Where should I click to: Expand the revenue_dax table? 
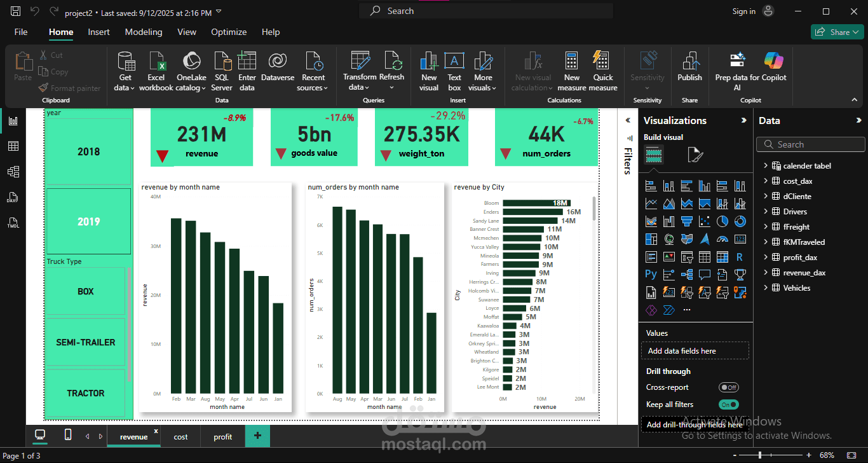[x=765, y=273]
